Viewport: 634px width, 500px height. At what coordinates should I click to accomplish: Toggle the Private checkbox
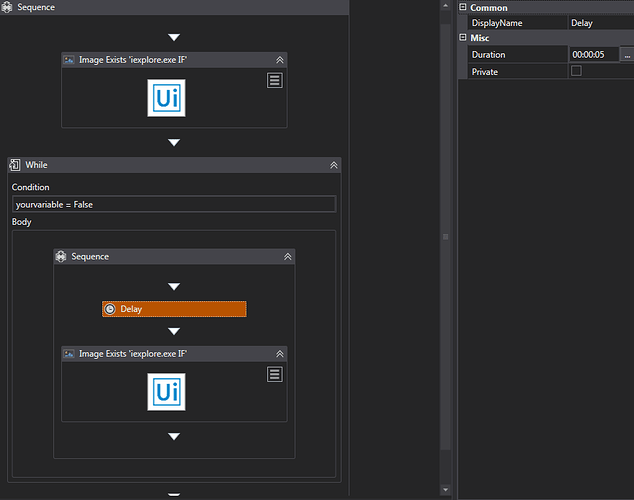[x=576, y=71]
